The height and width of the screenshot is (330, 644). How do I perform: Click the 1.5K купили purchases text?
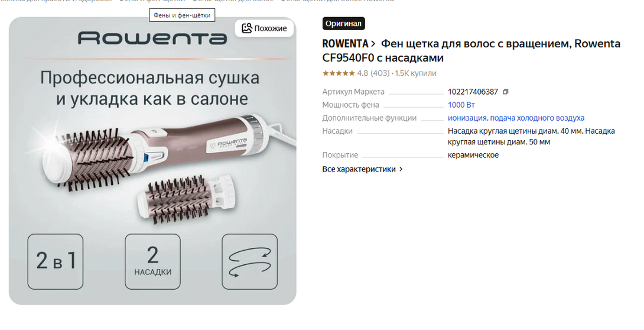(415, 73)
